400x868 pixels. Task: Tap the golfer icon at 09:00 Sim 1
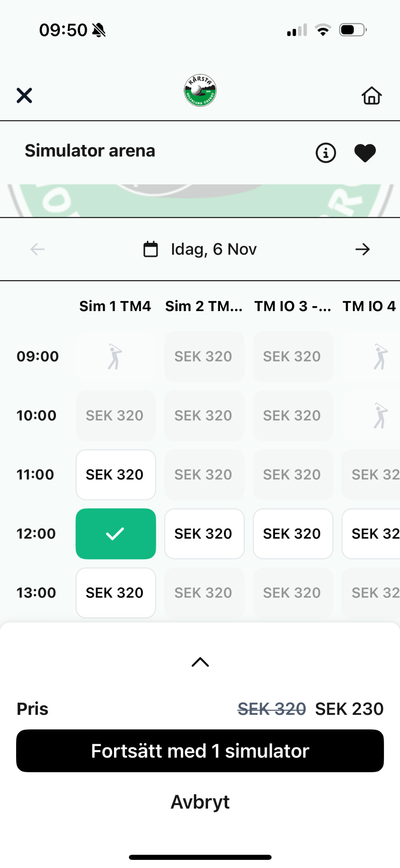[x=115, y=356]
